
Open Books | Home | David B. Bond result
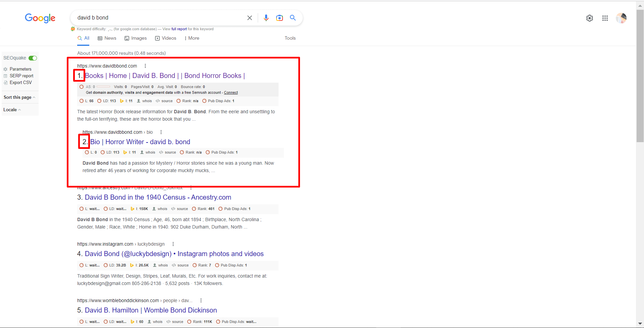[x=165, y=76]
